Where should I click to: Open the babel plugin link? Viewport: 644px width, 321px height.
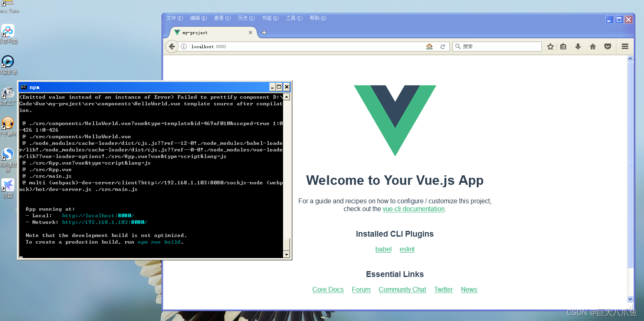pyautogui.click(x=383, y=249)
